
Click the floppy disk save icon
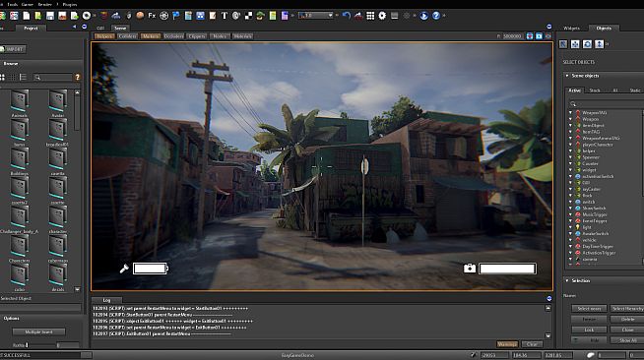(x=50, y=16)
